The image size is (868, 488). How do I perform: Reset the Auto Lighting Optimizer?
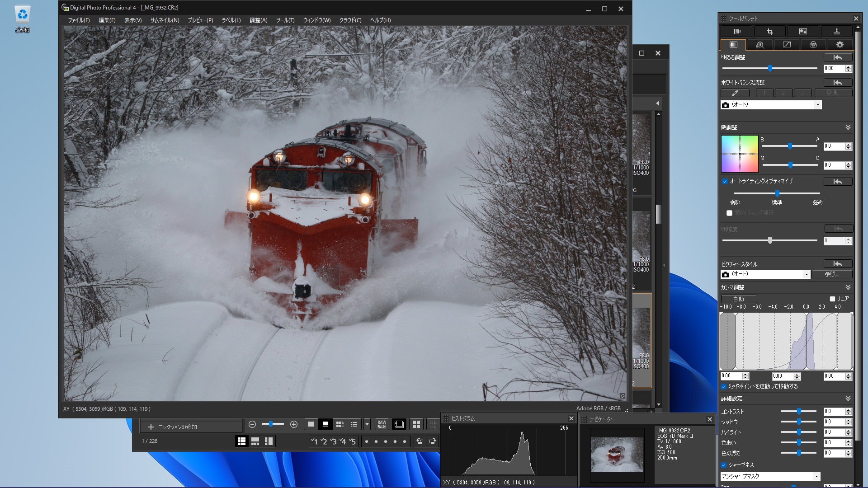(838, 182)
